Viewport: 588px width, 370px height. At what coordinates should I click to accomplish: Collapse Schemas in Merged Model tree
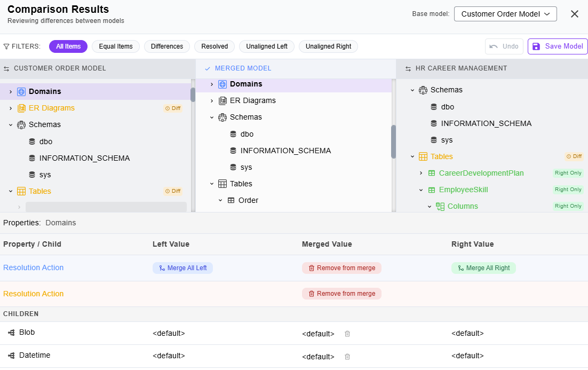point(211,117)
